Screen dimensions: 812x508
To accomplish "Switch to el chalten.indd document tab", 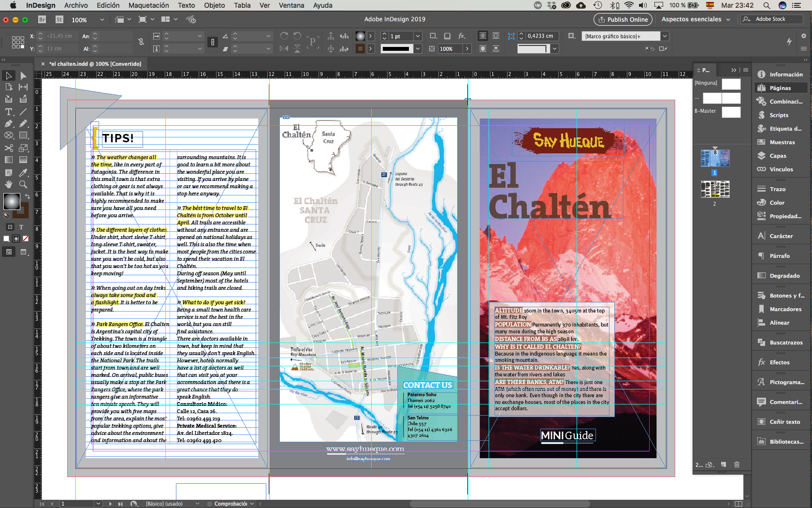I will coord(95,64).
